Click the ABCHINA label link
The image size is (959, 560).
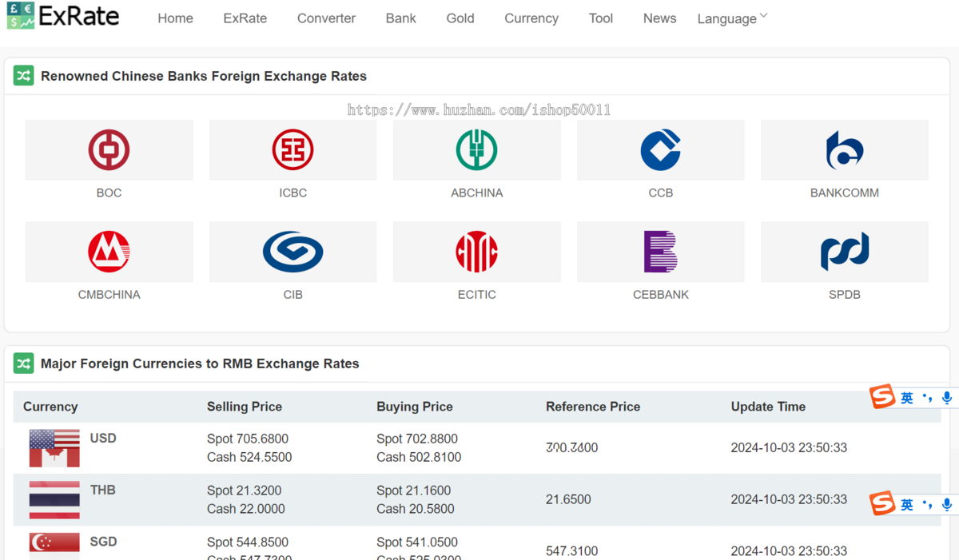coord(477,193)
